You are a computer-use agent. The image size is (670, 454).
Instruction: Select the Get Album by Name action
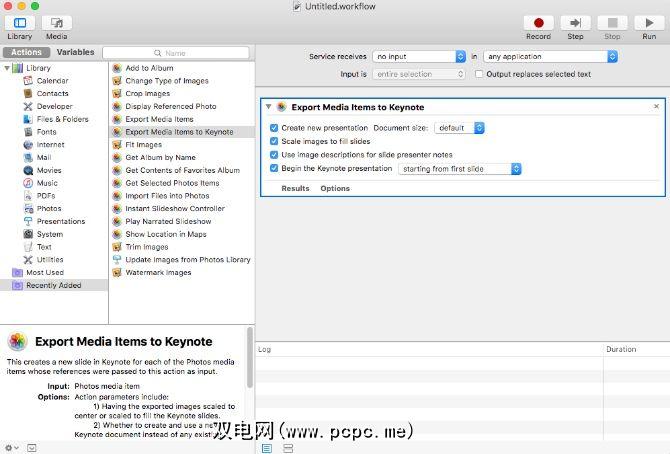tap(182, 158)
